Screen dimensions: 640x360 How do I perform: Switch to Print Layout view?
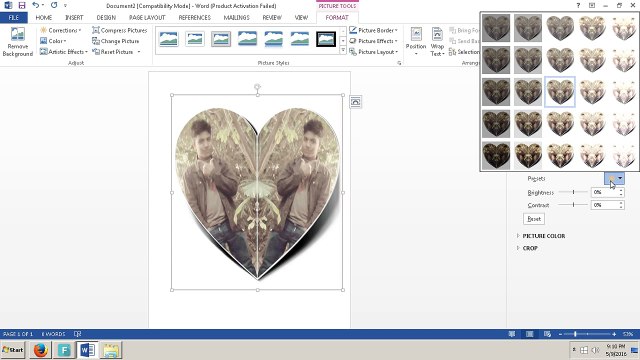530,334
